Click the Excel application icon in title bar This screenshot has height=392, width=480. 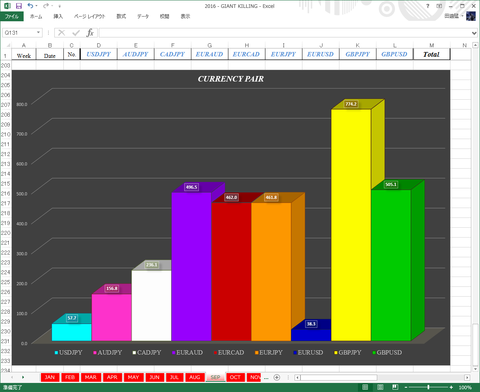[x=7, y=6]
